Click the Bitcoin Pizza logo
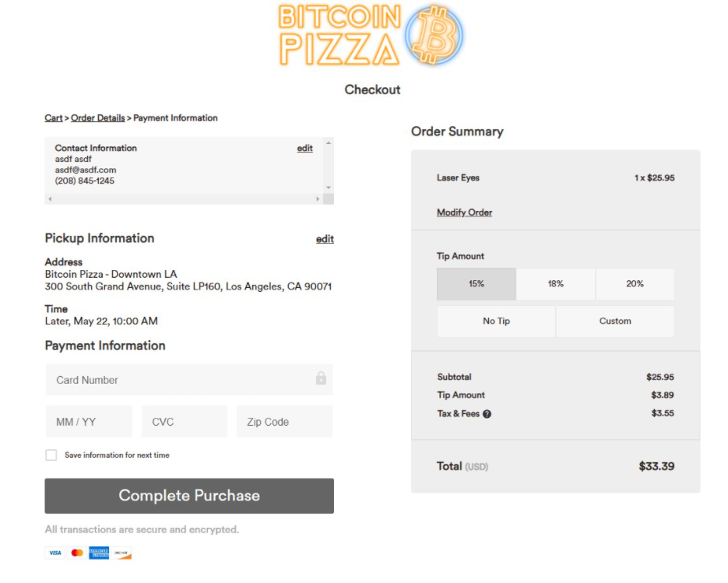The image size is (728, 583). pos(370,35)
